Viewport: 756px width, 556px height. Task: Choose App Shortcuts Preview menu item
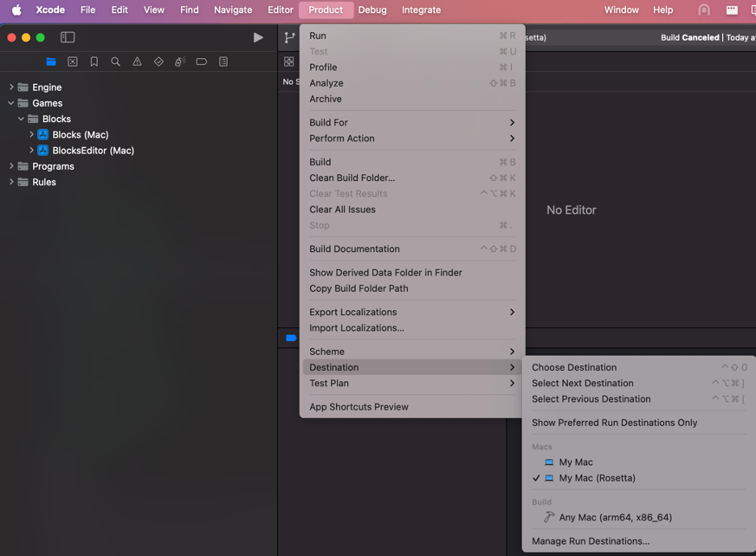pyautogui.click(x=412, y=406)
